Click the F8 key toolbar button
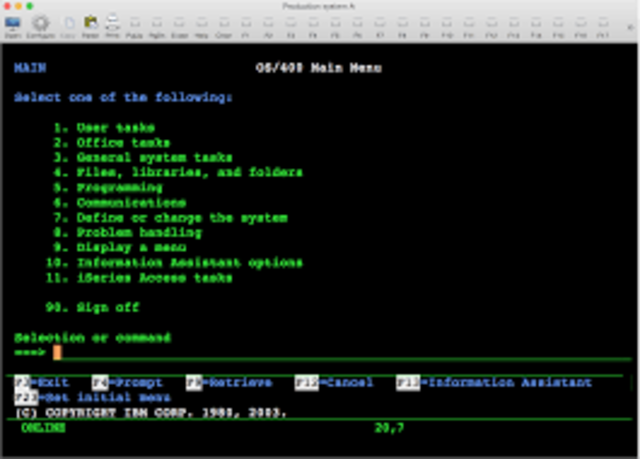640x459 pixels. [402, 27]
